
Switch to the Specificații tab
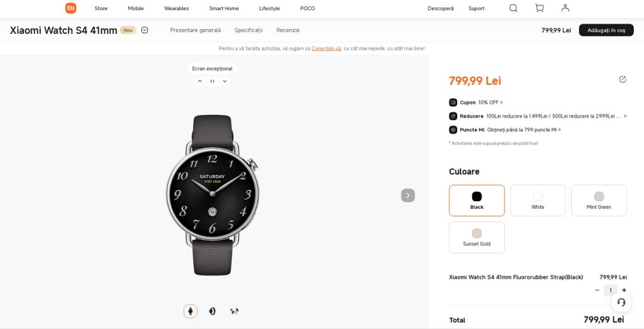[248, 30]
